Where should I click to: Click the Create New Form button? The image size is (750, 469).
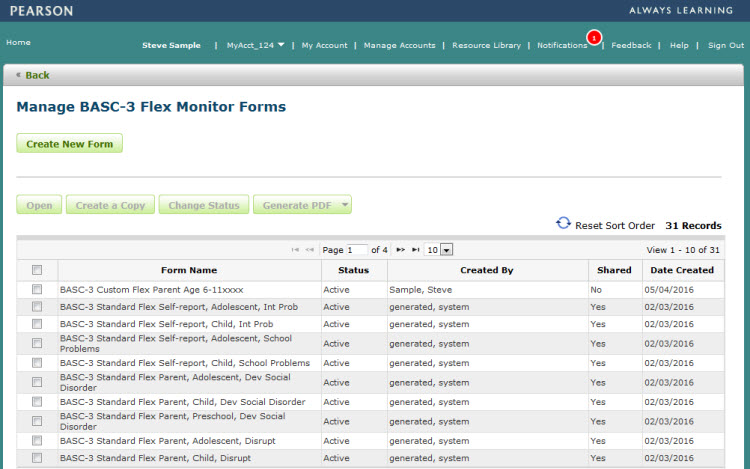click(69, 143)
